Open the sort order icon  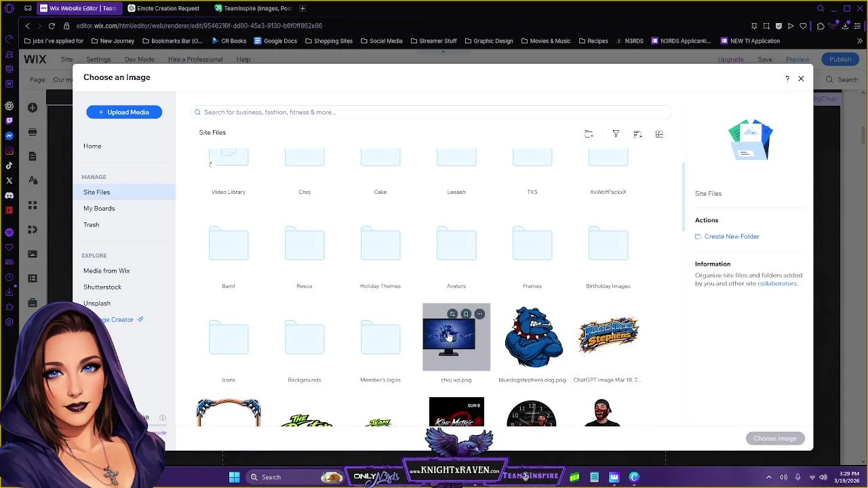coord(637,134)
